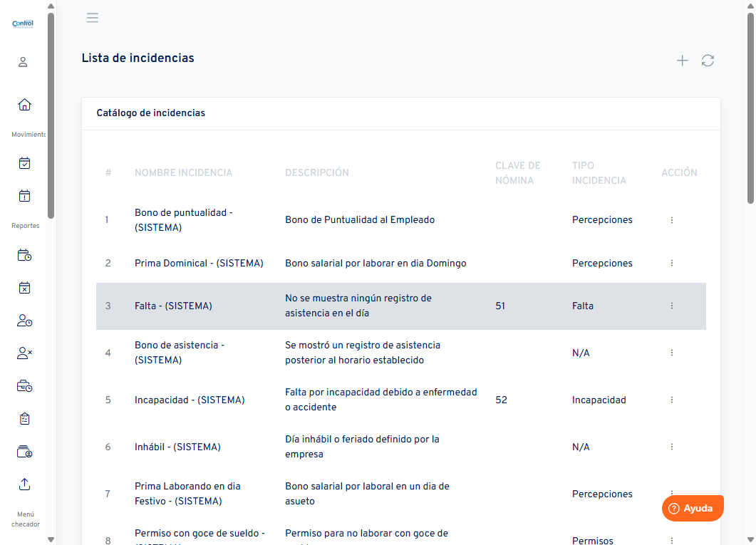756x545 pixels.
Task: Open the wallet report icon in the sidebar
Action: 25,452
